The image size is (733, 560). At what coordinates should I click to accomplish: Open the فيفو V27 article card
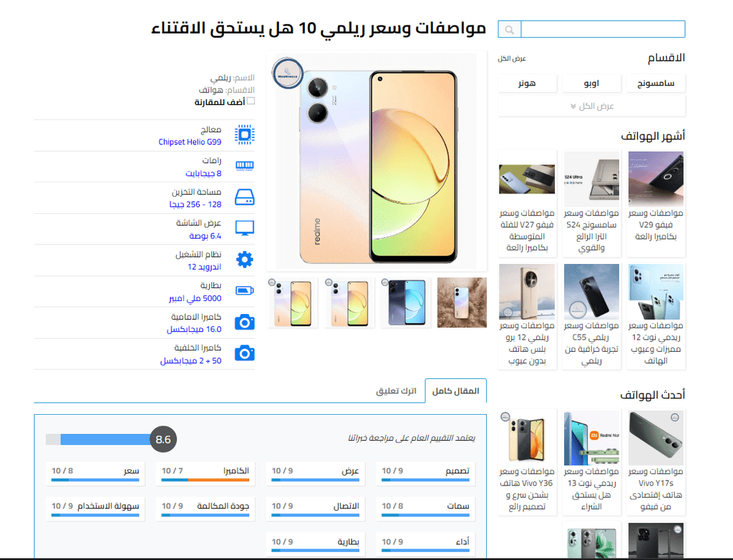pyautogui.click(x=527, y=203)
